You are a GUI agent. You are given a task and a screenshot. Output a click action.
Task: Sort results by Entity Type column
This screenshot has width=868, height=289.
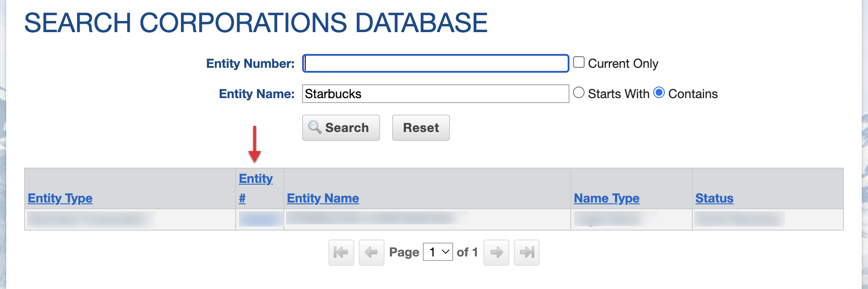(x=60, y=198)
